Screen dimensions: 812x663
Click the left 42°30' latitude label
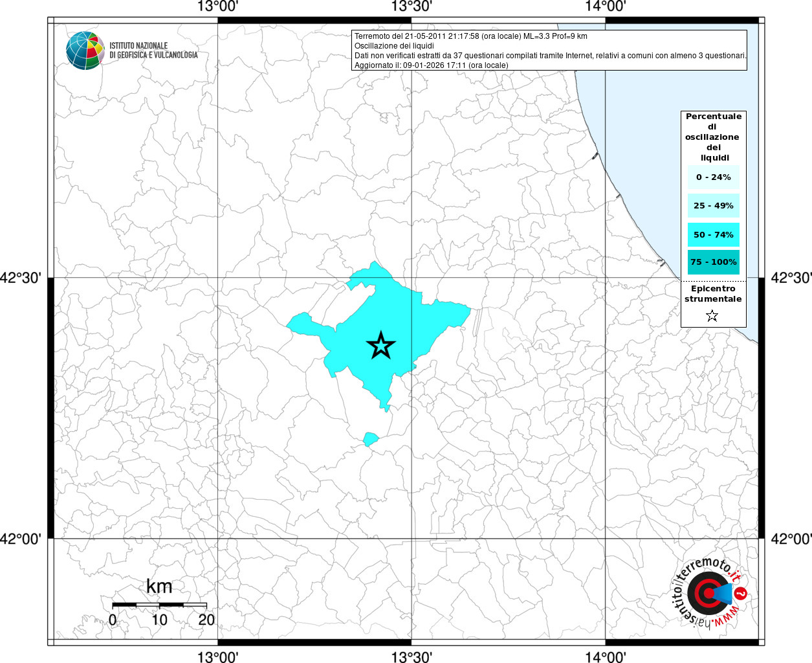(21, 278)
